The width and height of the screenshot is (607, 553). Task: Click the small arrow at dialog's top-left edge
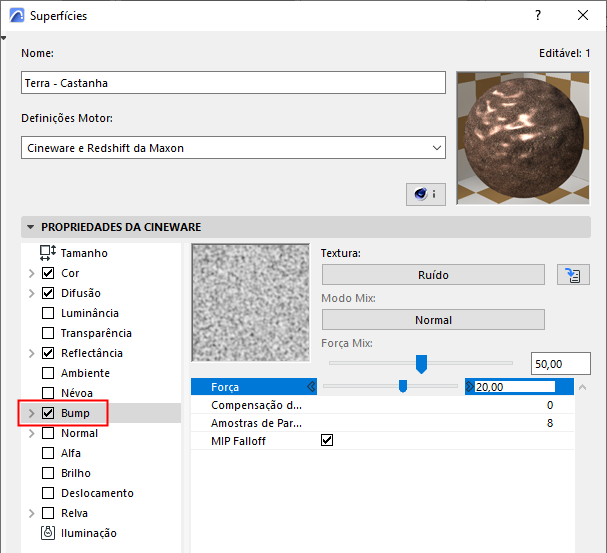pos(3,38)
